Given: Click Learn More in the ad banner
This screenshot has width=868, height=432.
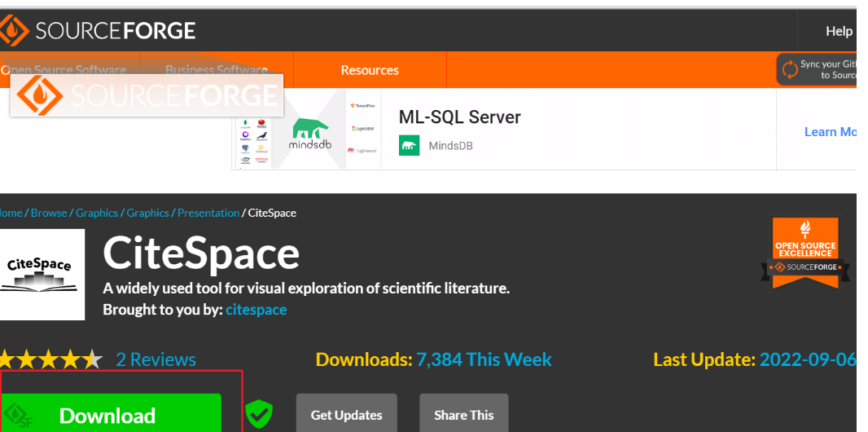Looking at the screenshot, I should pyautogui.click(x=831, y=132).
